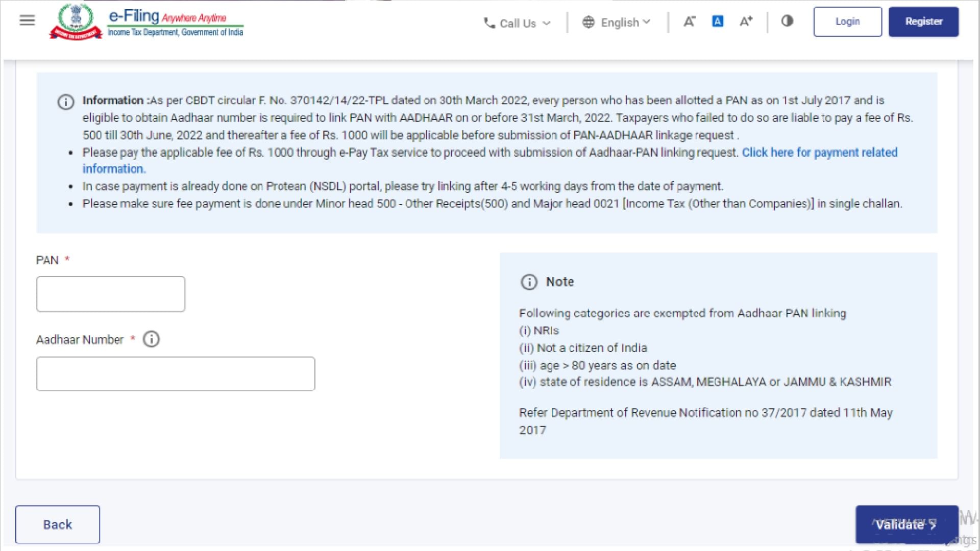
Task: Click the info icon beside the Note heading
Action: coord(529,282)
